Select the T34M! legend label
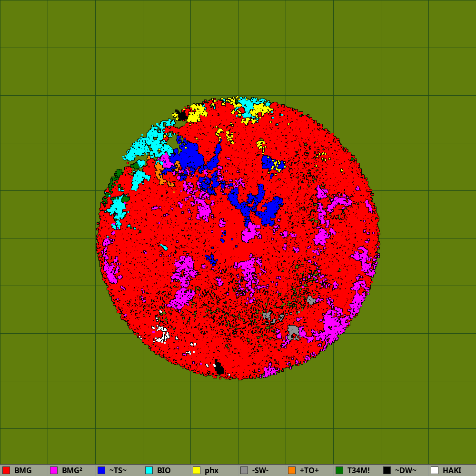 point(358,471)
